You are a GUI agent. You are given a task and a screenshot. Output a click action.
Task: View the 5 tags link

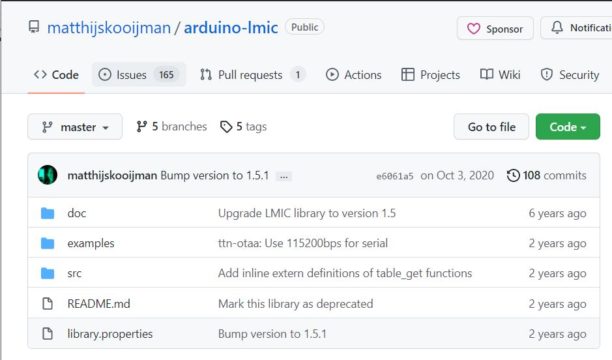[x=244, y=127]
